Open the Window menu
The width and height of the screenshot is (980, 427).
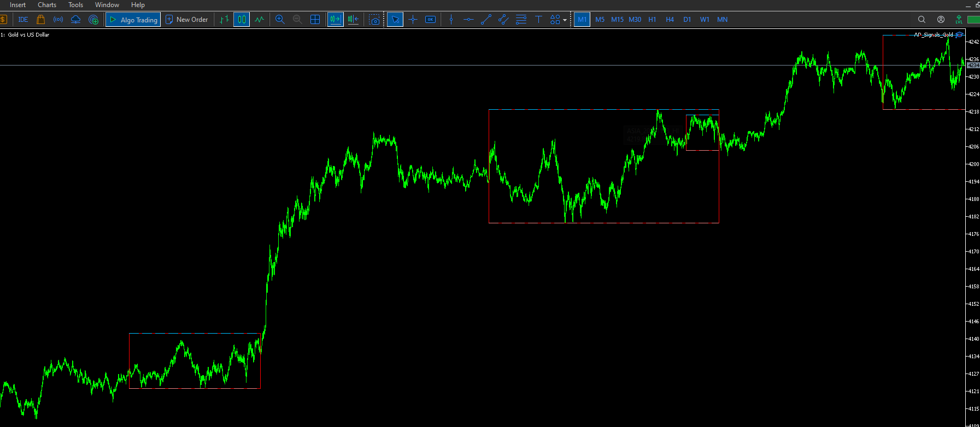pyautogui.click(x=107, y=5)
